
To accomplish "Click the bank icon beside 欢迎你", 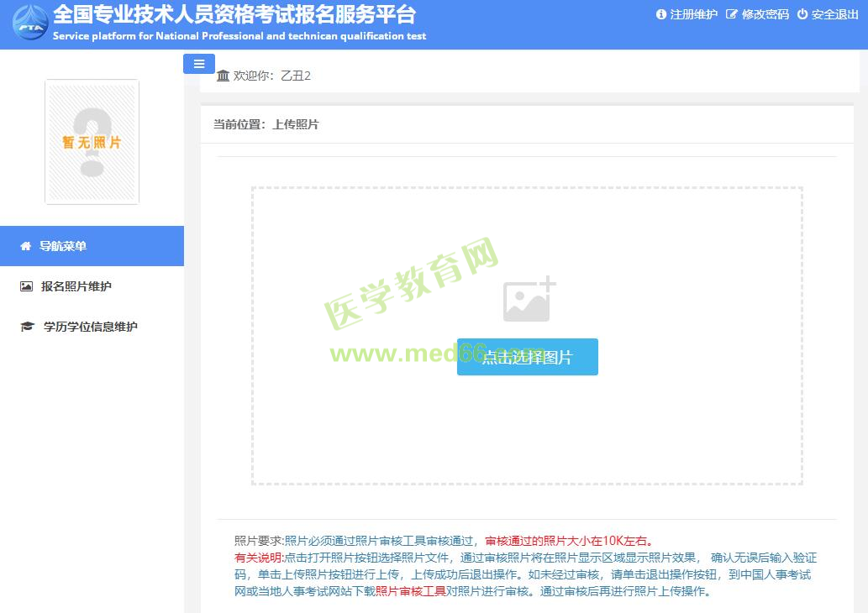I will 223,76.
